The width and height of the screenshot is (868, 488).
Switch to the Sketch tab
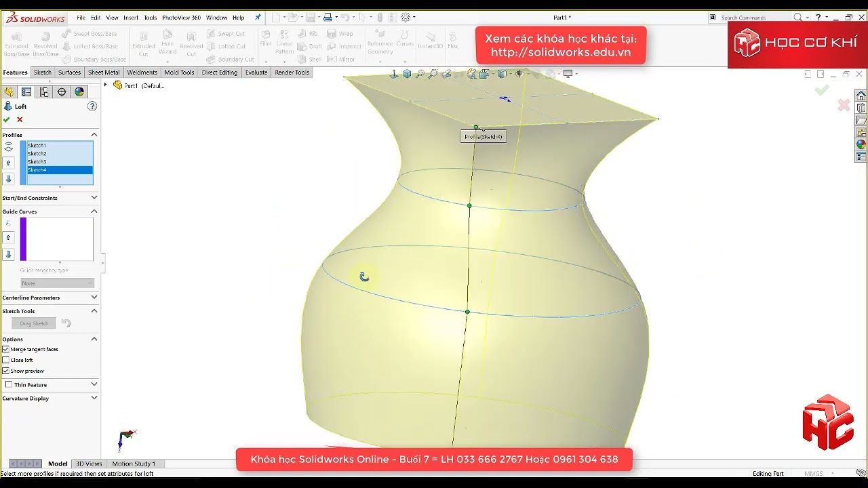[x=43, y=73]
